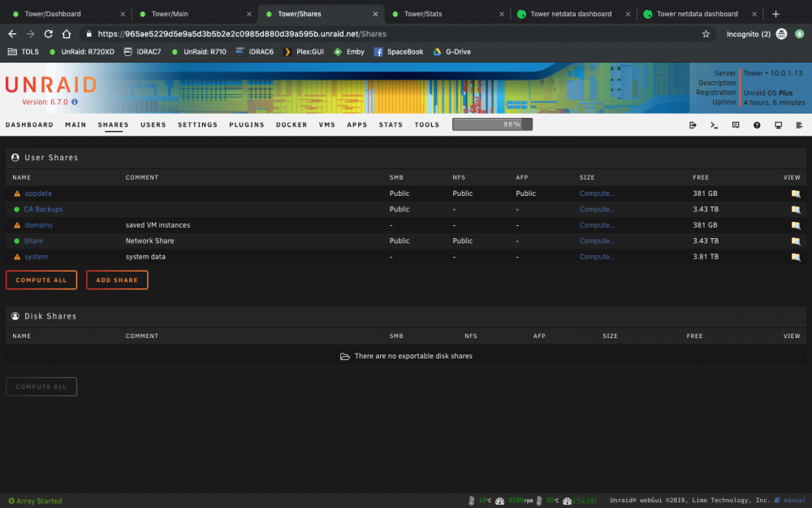Click the Add Share button

point(117,280)
